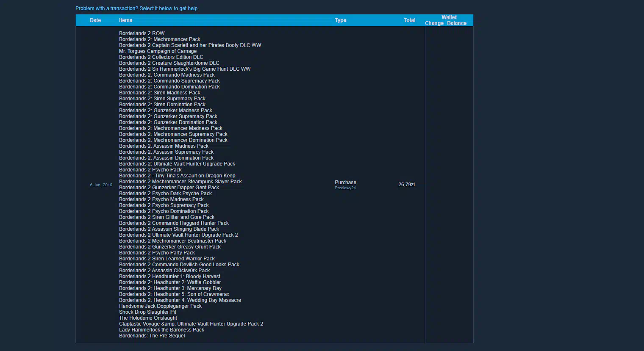Click 'Siren Domination Pack' item
This screenshot has width=644, height=351.
[x=162, y=105]
